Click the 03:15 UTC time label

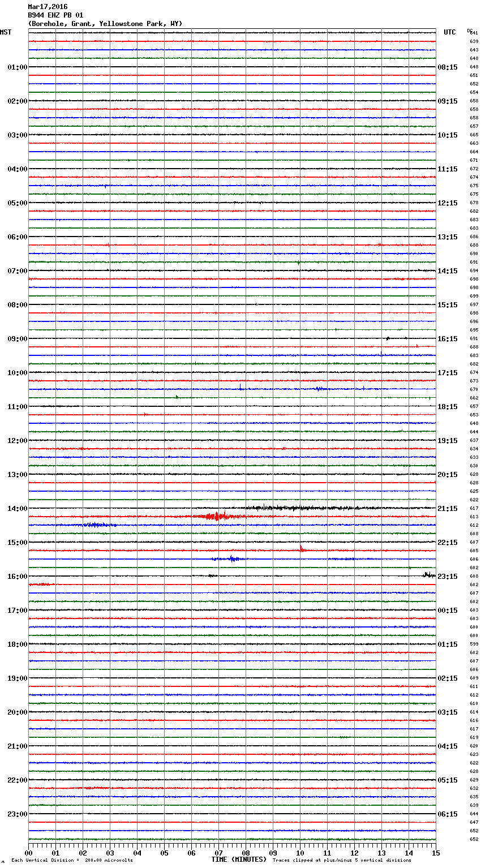(448, 712)
